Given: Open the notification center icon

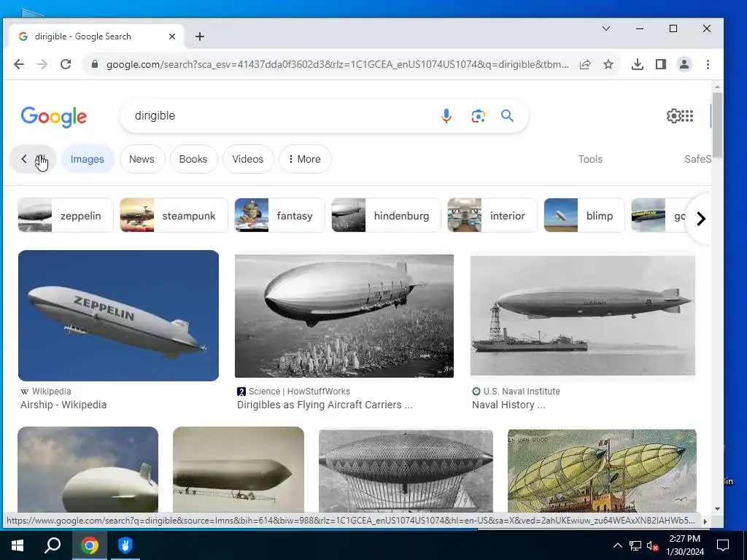Looking at the screenshot, I should (x=723, y=545).
